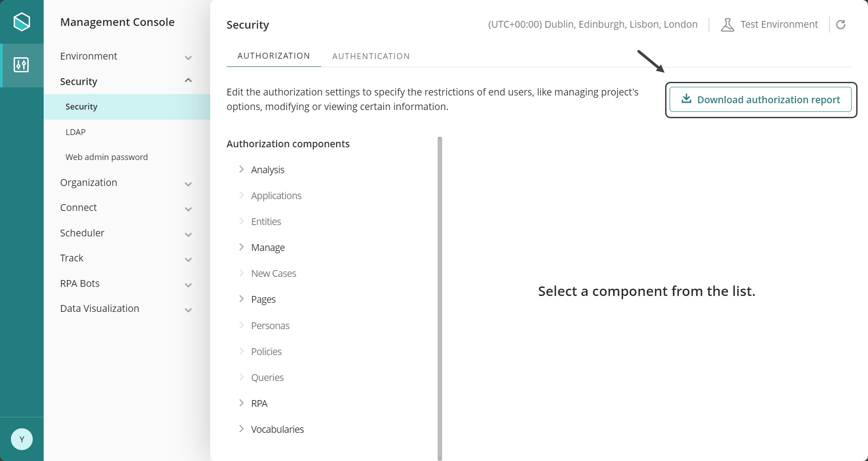Click the Bizagi logo icon
868x461 pixels.
[22, 22]
